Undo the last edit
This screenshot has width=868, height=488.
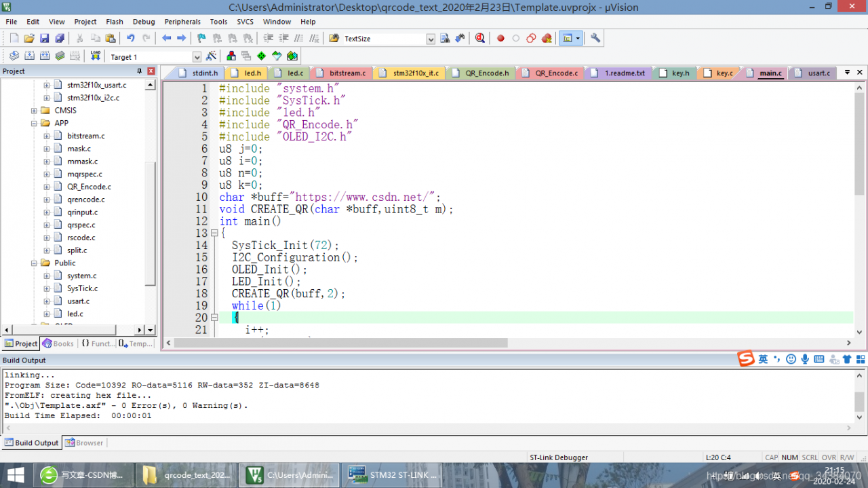[x=130, y=39]
